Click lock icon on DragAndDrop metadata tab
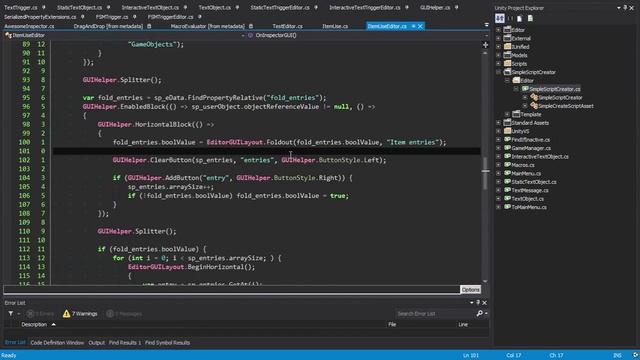The image size is (640, 360). 149,26
